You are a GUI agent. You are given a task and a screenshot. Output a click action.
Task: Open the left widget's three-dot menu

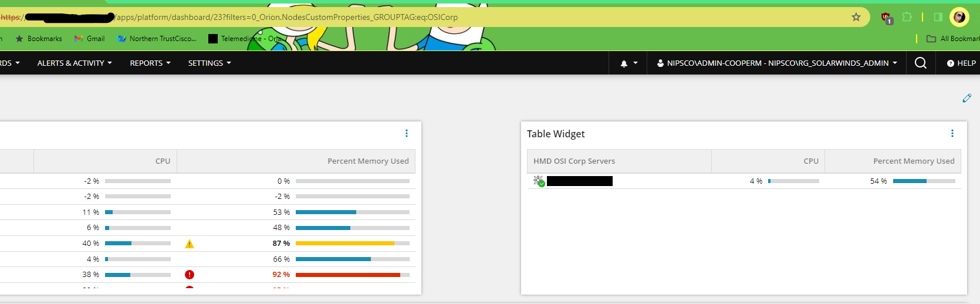click(407, 133)
